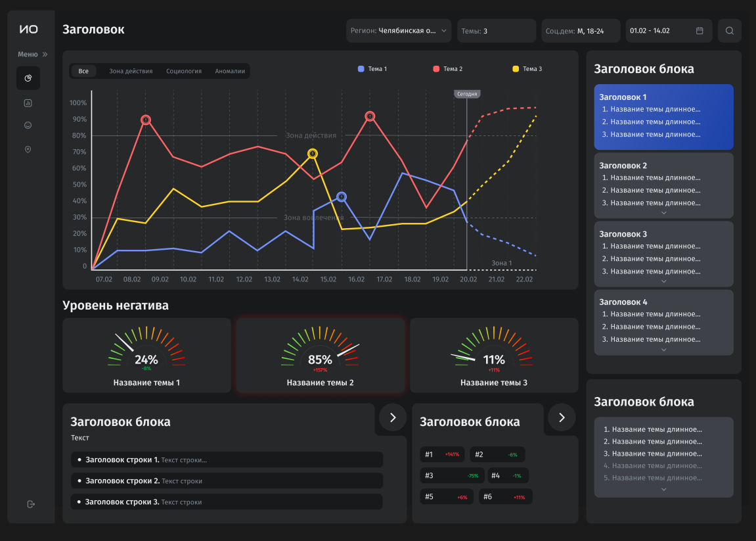Toggle Тема 3 yellow legend series

(527, 69)
